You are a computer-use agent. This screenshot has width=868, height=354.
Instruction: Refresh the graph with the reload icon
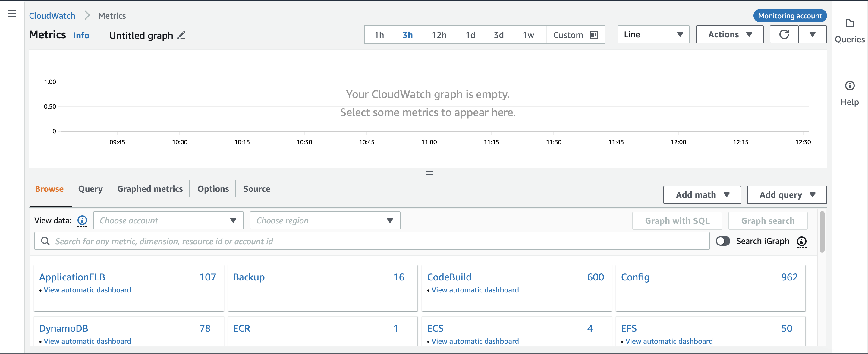click(x=784, y=34)
